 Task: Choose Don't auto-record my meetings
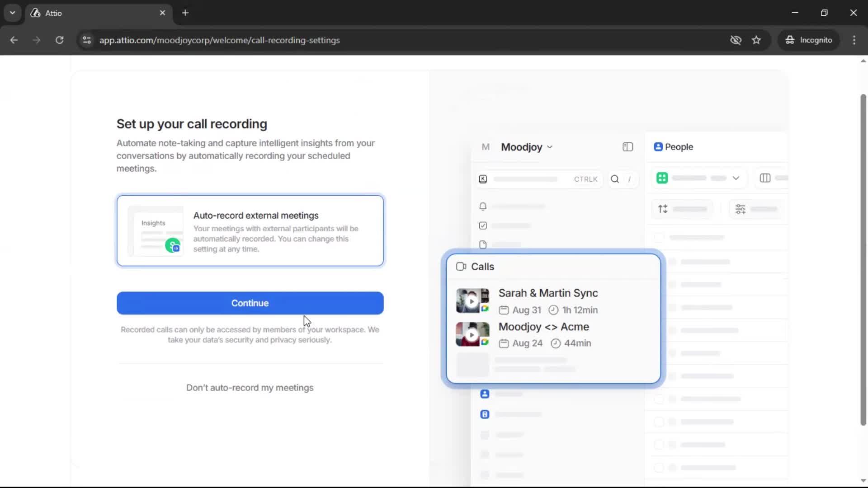pyautogui.click(x=250, y=388)
